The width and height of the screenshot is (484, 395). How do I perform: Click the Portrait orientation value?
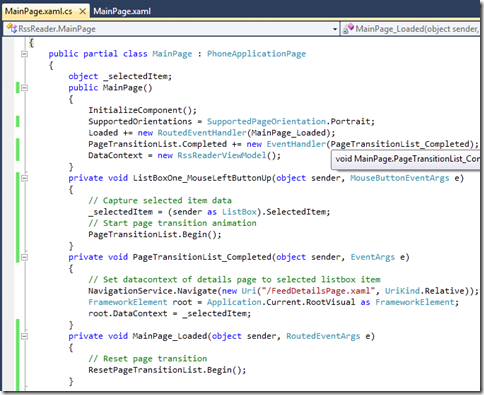tap(350, 121)
